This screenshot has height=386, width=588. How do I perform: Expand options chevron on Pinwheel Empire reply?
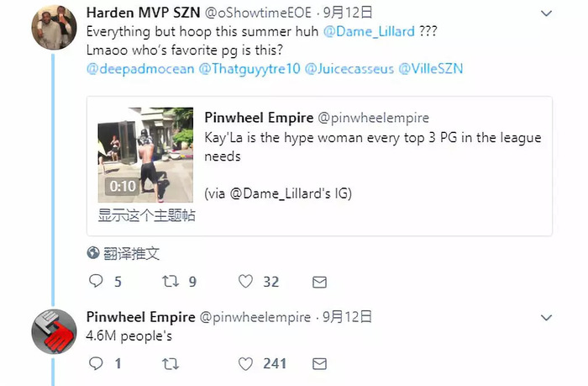pyautogui.click(x=546, y=318)
